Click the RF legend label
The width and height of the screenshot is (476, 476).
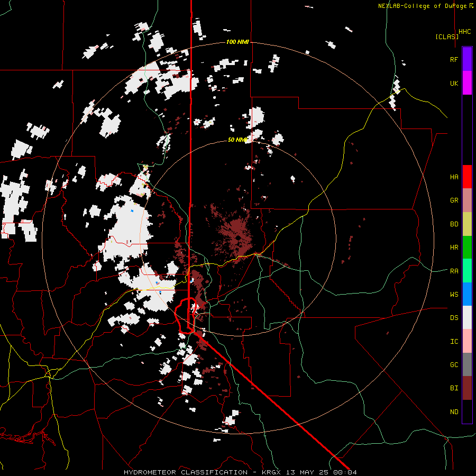[454, 59]
